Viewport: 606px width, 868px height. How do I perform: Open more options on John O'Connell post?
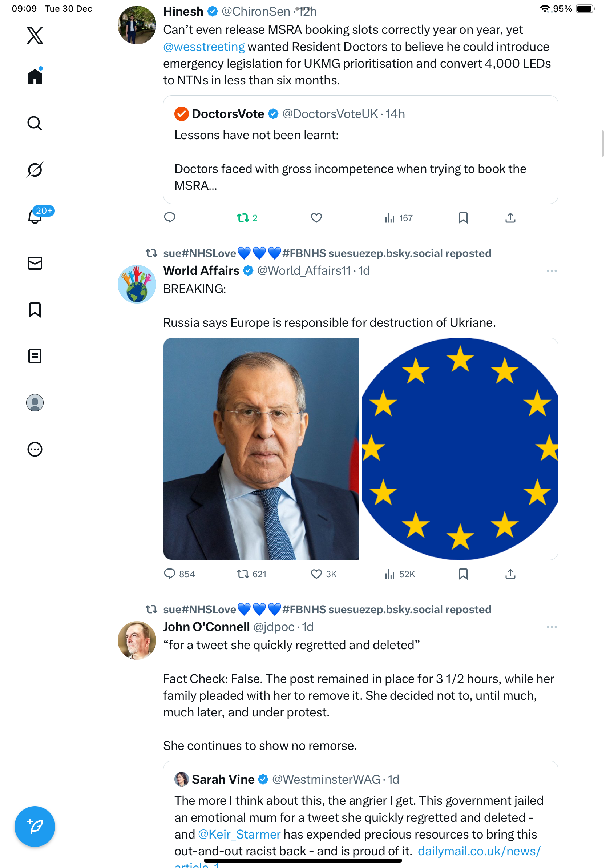(551, 627)
